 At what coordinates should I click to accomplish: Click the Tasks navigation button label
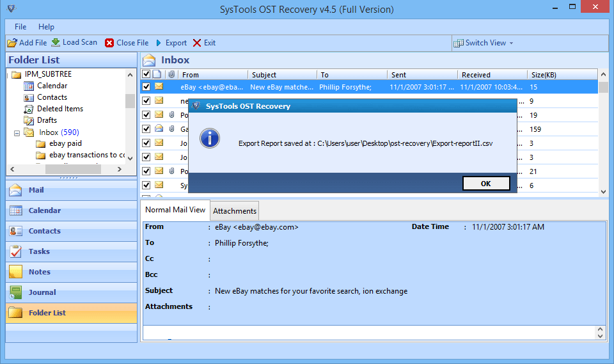39,251
